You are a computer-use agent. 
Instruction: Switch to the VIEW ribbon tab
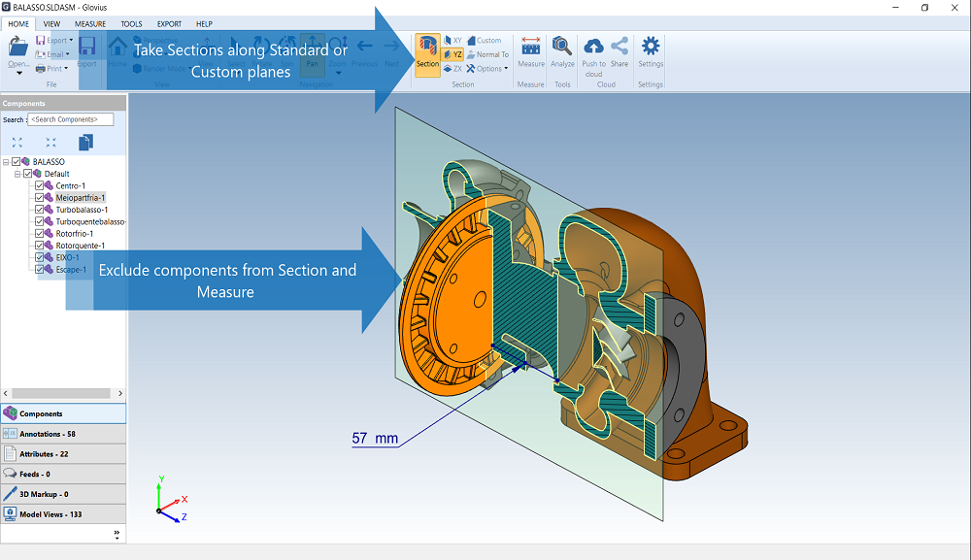pyautogui.click(x=51, y=24)
